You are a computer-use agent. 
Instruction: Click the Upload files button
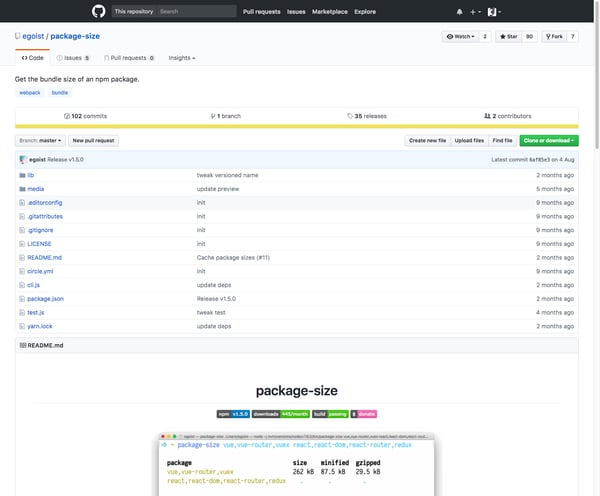(469, 141)
